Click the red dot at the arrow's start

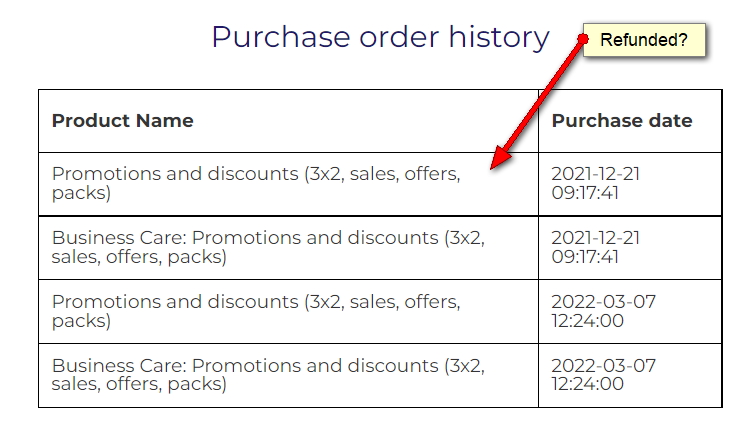click(x=584, y=37)
